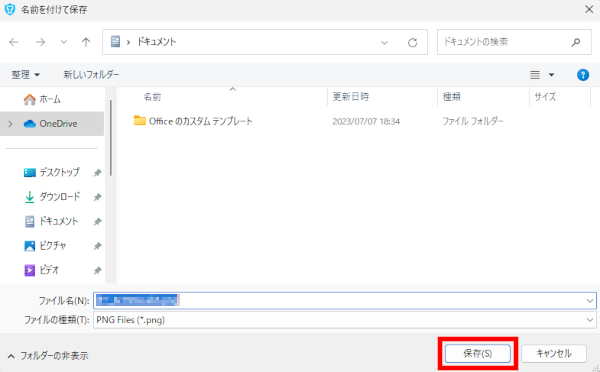
Task: Click the navigation pane scrollbar
Action: pos(111,138)
